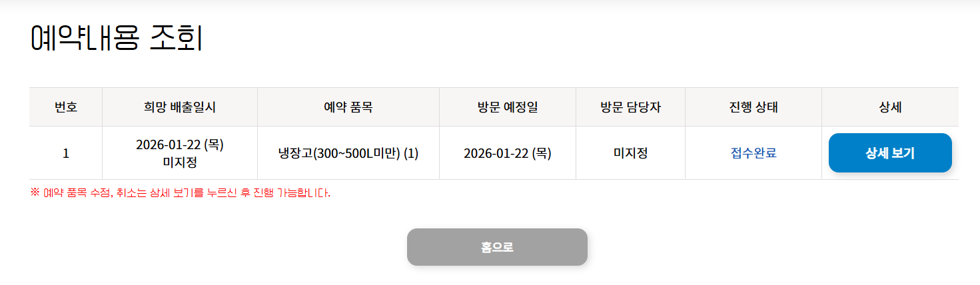Click the red notice about 수정, 취소
The image size is (980, 285).
[187, 194]
